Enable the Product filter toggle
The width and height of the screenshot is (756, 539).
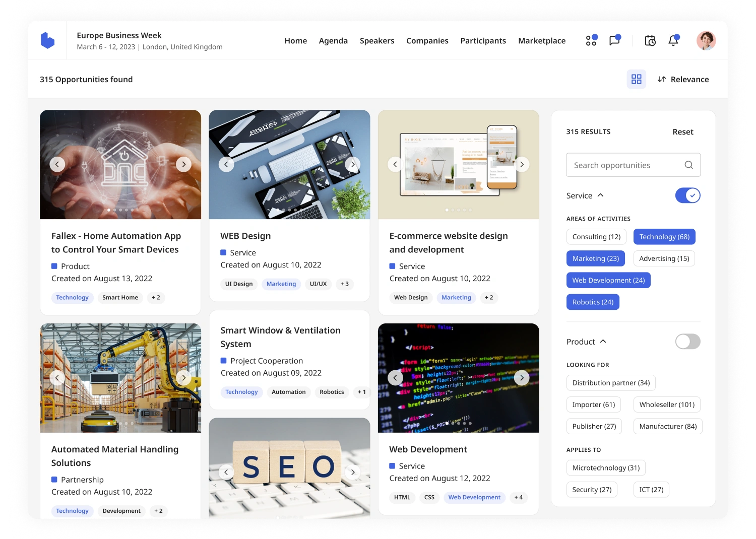click(x=687, y=342)
